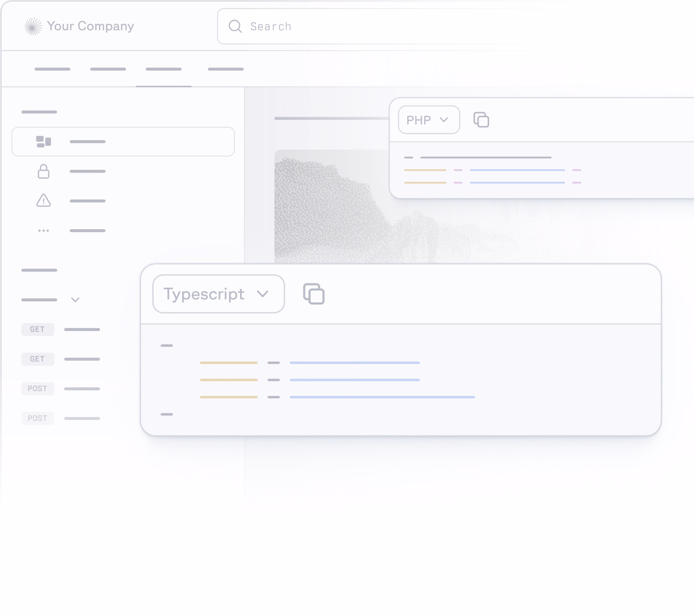The image size is (694, 616).
Task: Click the active underlined third navigation tab
Action: tap(164, 69)
